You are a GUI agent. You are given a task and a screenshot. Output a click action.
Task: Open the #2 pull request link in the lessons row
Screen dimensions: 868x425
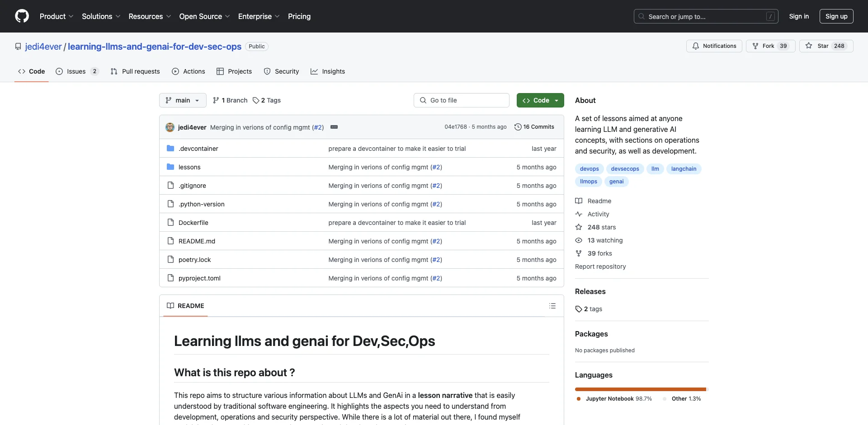(x=436, y=167)
